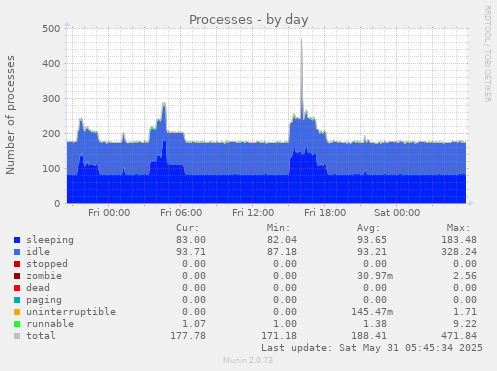Viewport: 497px width, 371px height.
Task: Click the 500 y-axis label
Action: (x=51, y=29)
